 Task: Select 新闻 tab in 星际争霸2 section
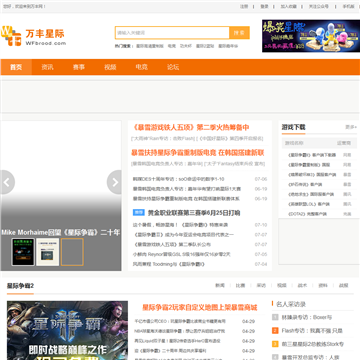tap(220, 285)
